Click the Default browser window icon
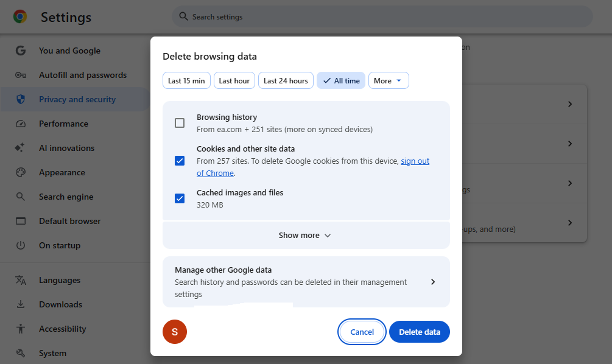The width and height of the screenshot is (612, 364). coord(21,221)
